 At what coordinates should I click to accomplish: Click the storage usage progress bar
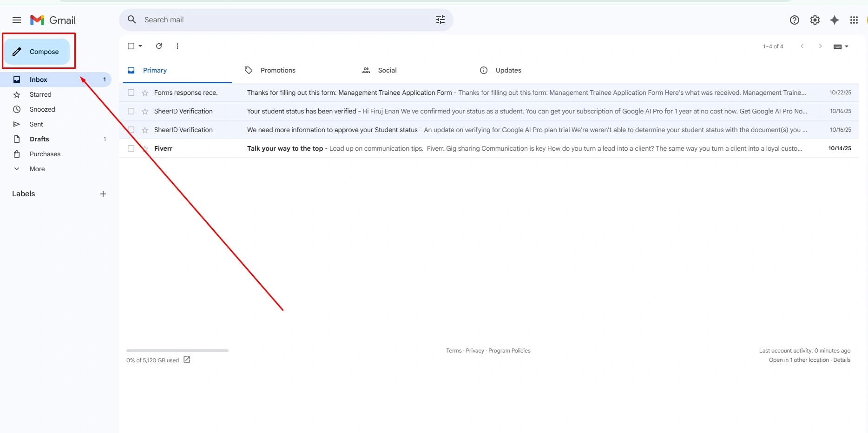[178, 351]
